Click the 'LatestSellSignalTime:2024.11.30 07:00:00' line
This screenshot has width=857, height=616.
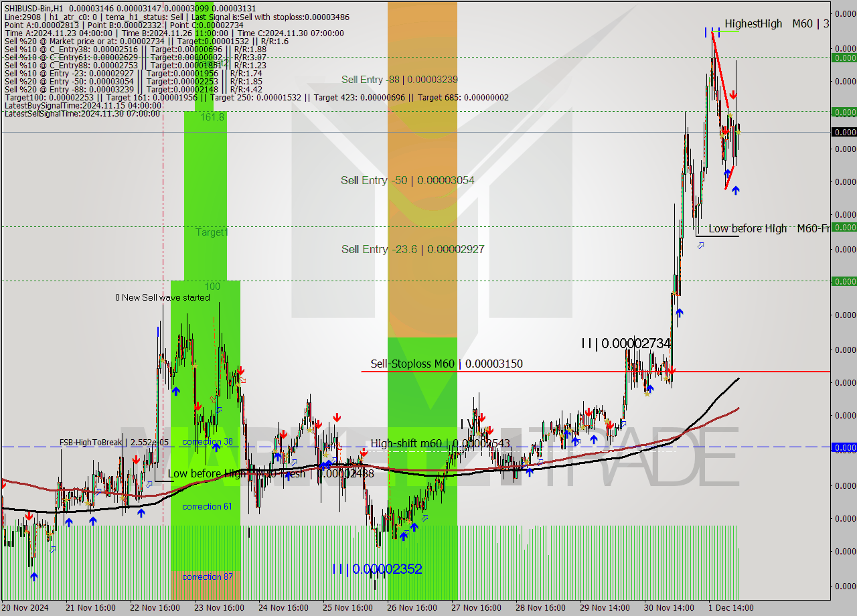pos(82,113)
